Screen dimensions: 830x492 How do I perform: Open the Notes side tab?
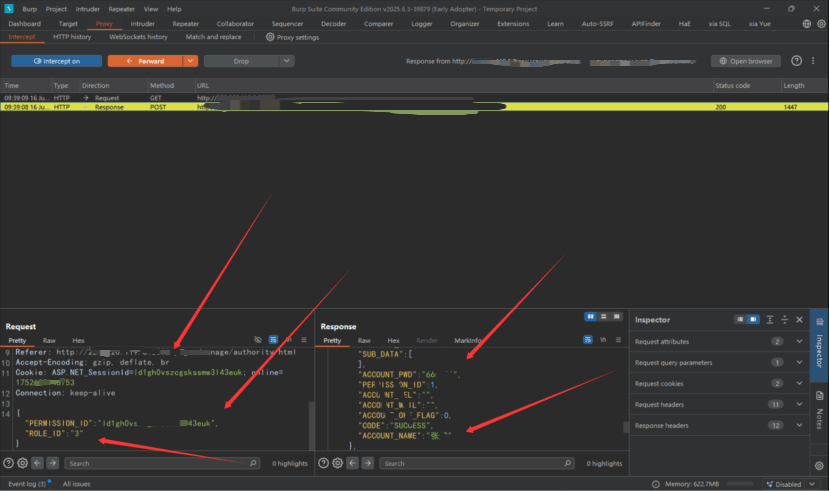(x=819, y=410)
